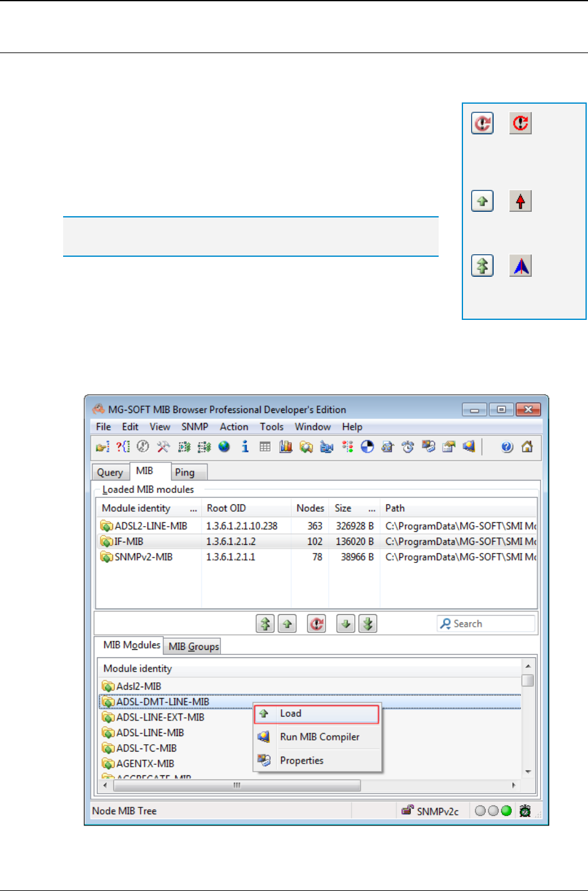Click the horizontal scrollbar left arrow

click(106, 785)
